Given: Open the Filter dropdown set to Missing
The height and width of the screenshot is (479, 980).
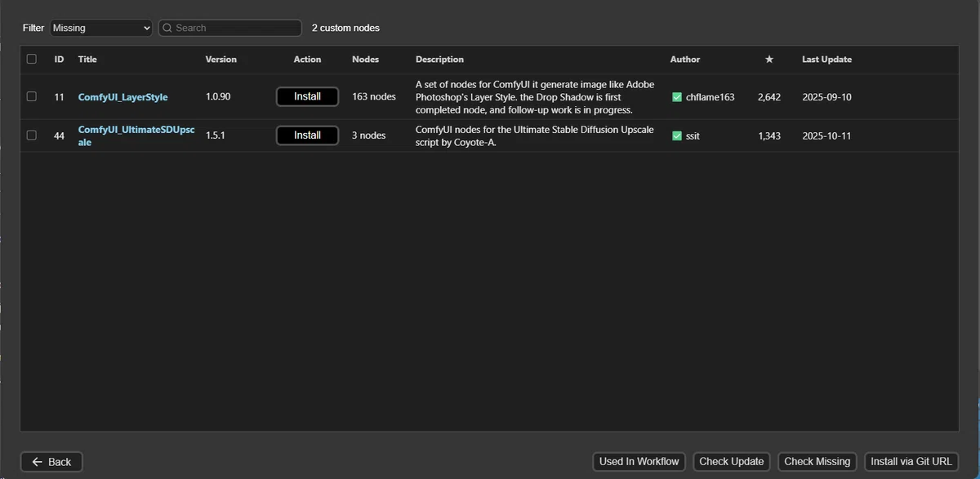Looking at the screenshot, I should pyautogui.click(x=101, y=28).
